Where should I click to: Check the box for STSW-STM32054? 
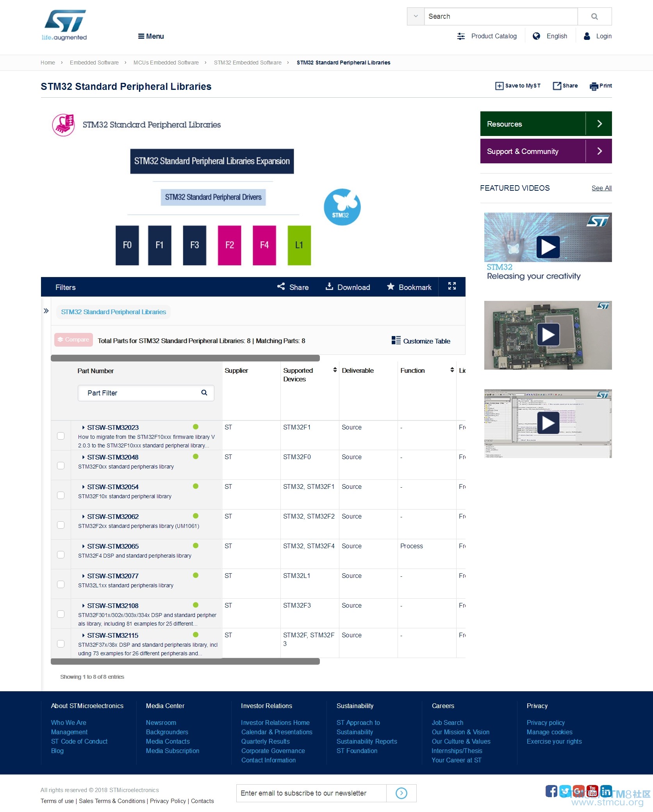tap(61, 495)
